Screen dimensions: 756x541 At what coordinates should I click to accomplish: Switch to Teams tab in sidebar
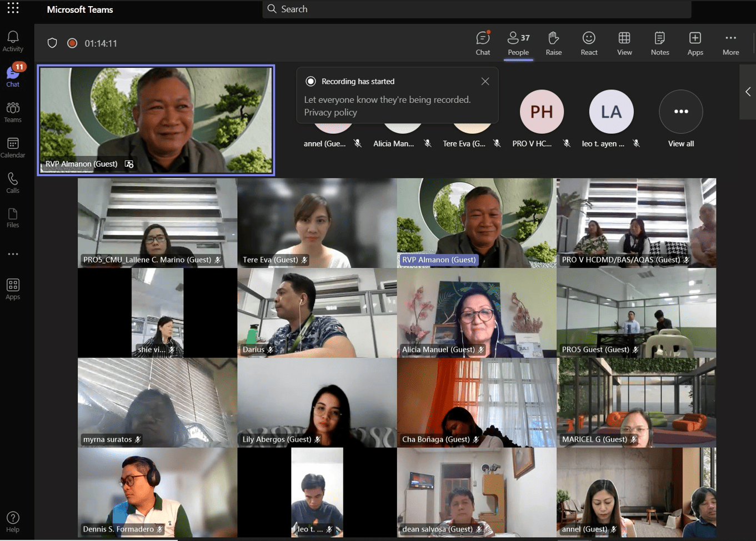[x=13, y=112]
